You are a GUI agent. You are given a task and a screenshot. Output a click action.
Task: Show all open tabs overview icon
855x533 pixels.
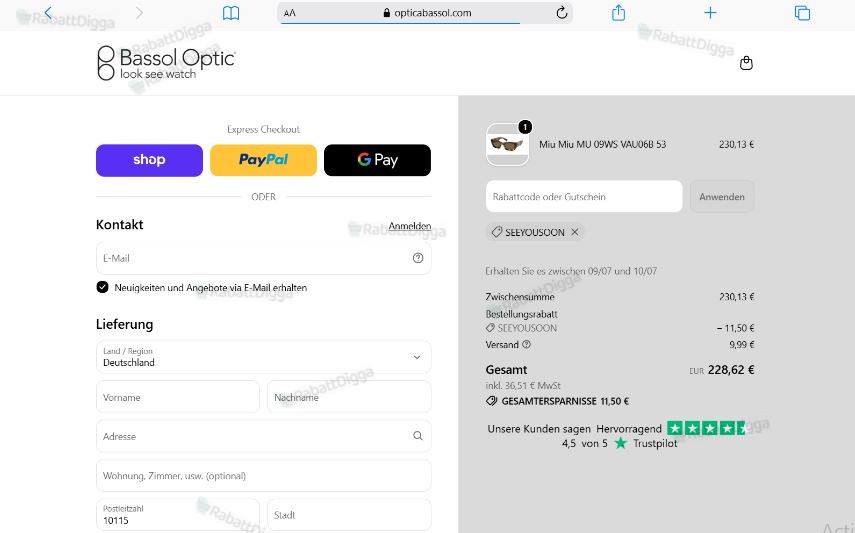click(x=802, y=13)
